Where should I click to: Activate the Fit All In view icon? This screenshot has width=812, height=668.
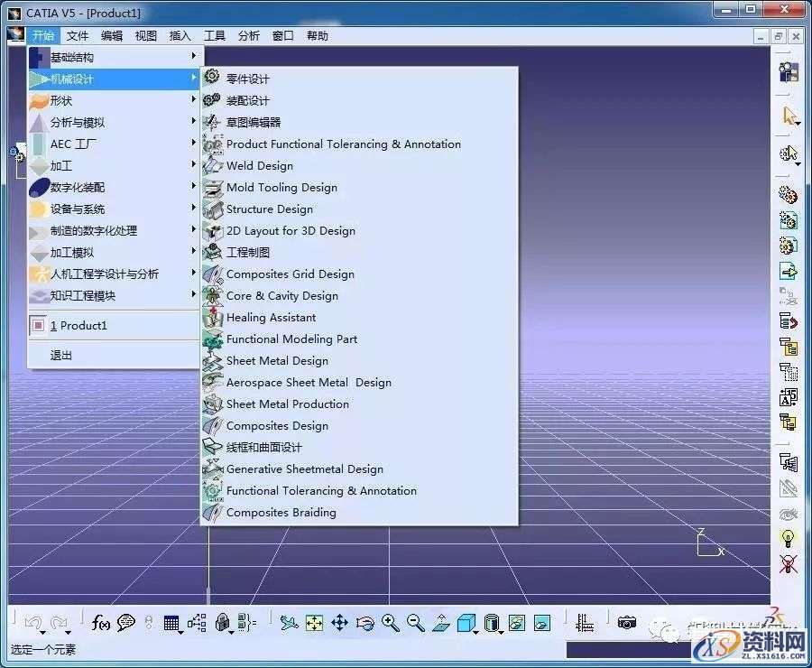[x=313, y=622]
